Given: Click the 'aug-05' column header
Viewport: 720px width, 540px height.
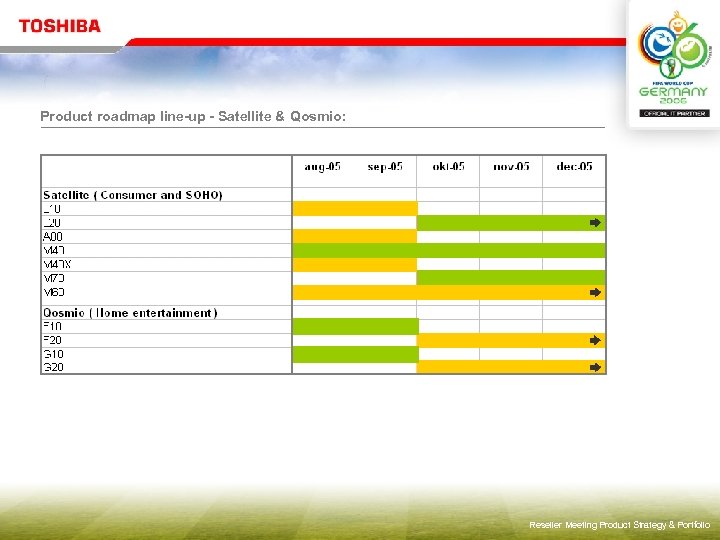Looking at the screenshot, I should coord(322,166).
